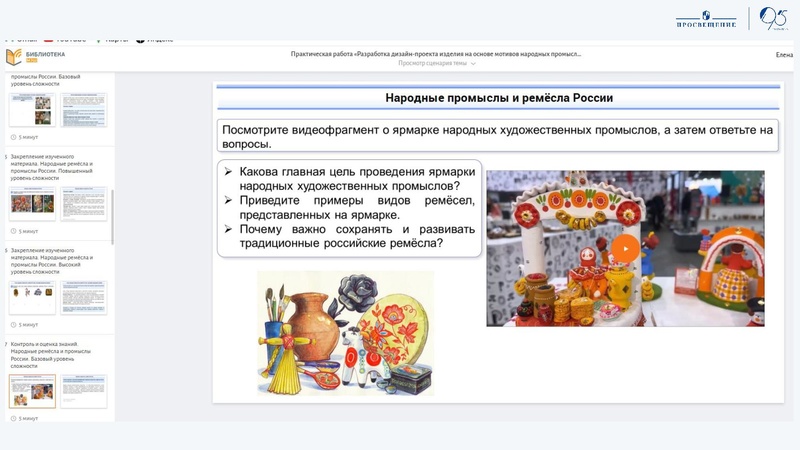Play the folk crafts fair video
Screen dimensions: 800x450
(x=625, y=249)
